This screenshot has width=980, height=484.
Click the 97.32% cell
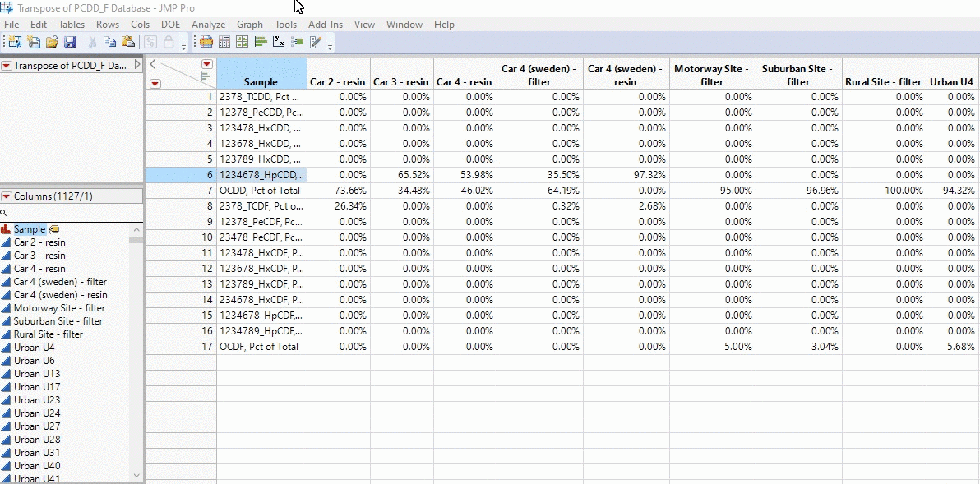pos(626,175)
